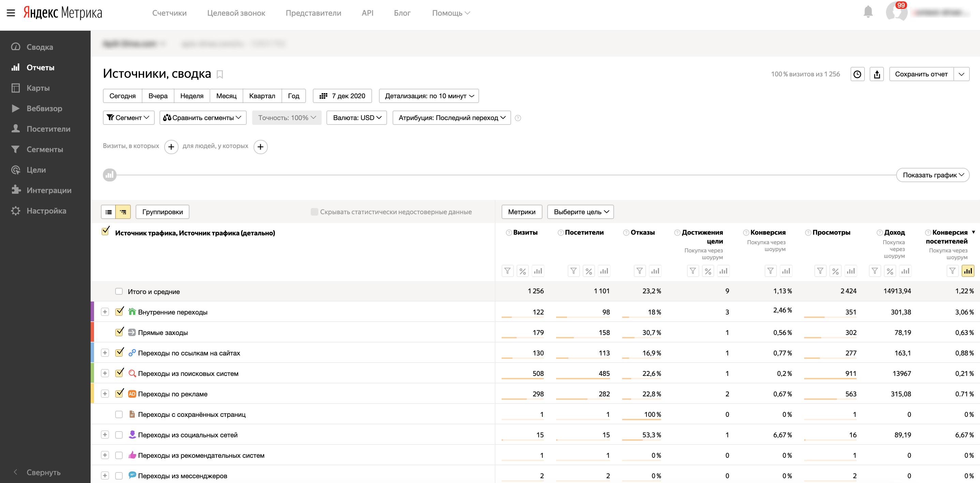Open Цели in sidebar
Image resolution: width=980 pixels, height=483 pixels.
tap(36, 170)
